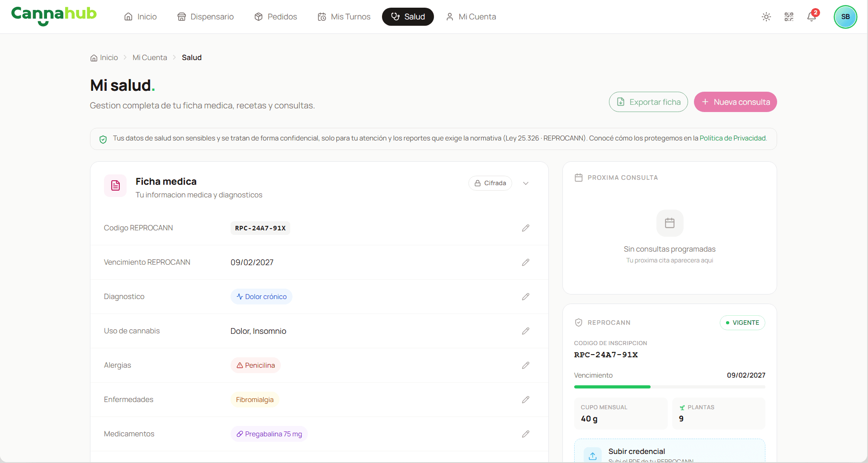
Task: Select the Salud nav tab
Action: coord(408,17)
